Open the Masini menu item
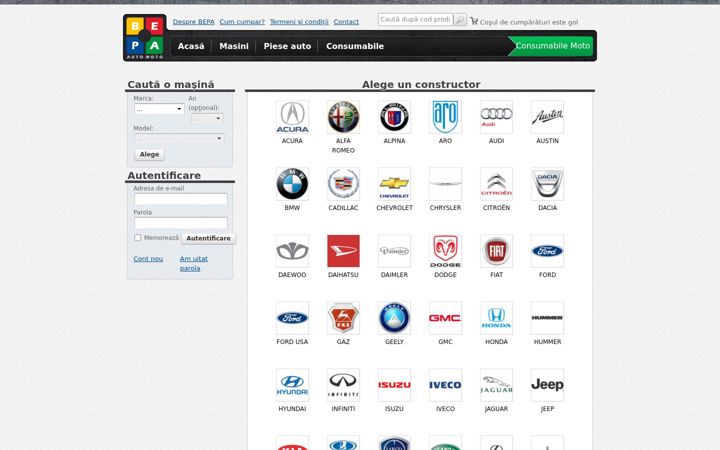This screenshot has height=450, width=720. tap(234, 46)
